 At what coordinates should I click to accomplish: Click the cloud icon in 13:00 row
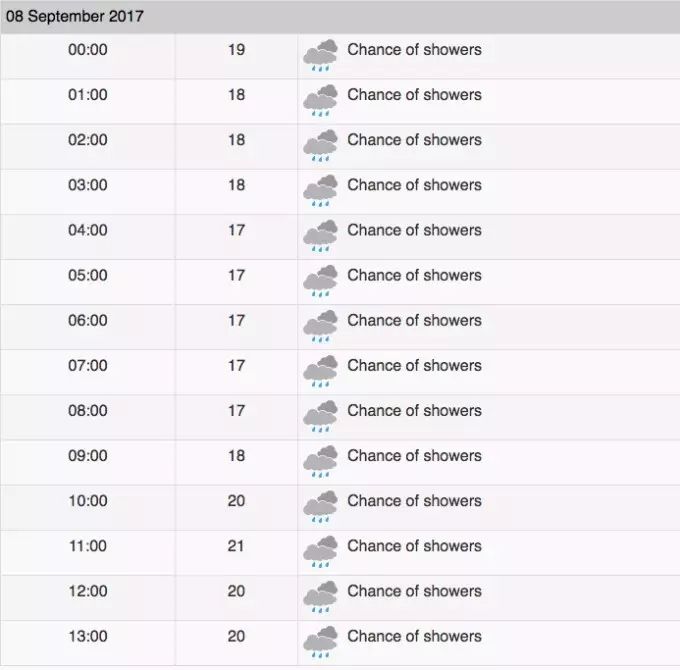[320, 641]
